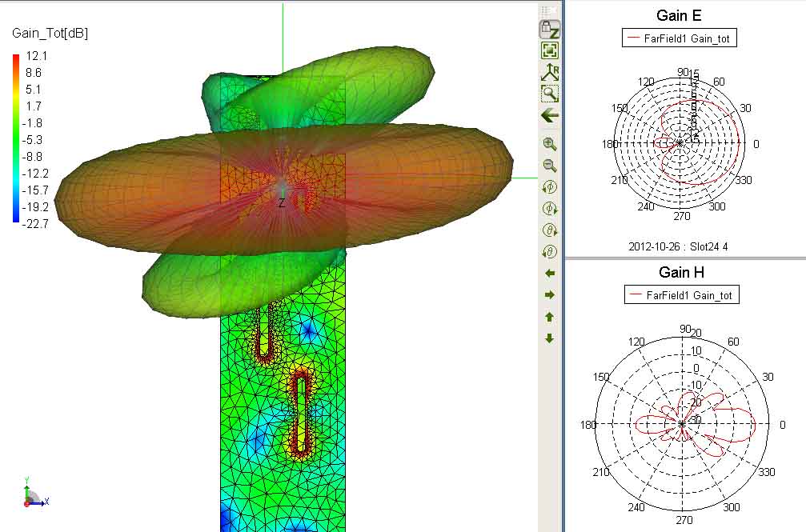Click the gain color scale bar
Screen dimensions: 806x532
tap(16, 138)
